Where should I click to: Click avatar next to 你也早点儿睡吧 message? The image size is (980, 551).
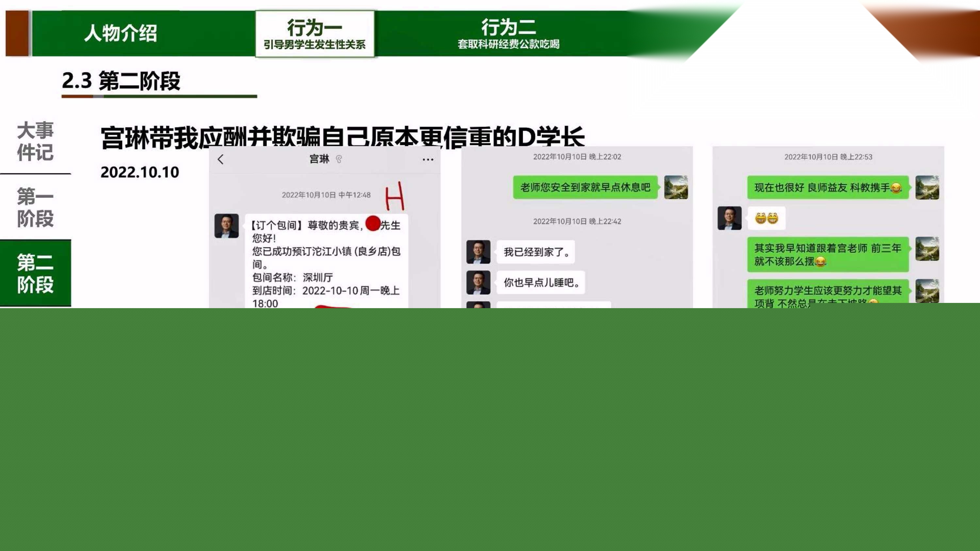click(478, 283)
